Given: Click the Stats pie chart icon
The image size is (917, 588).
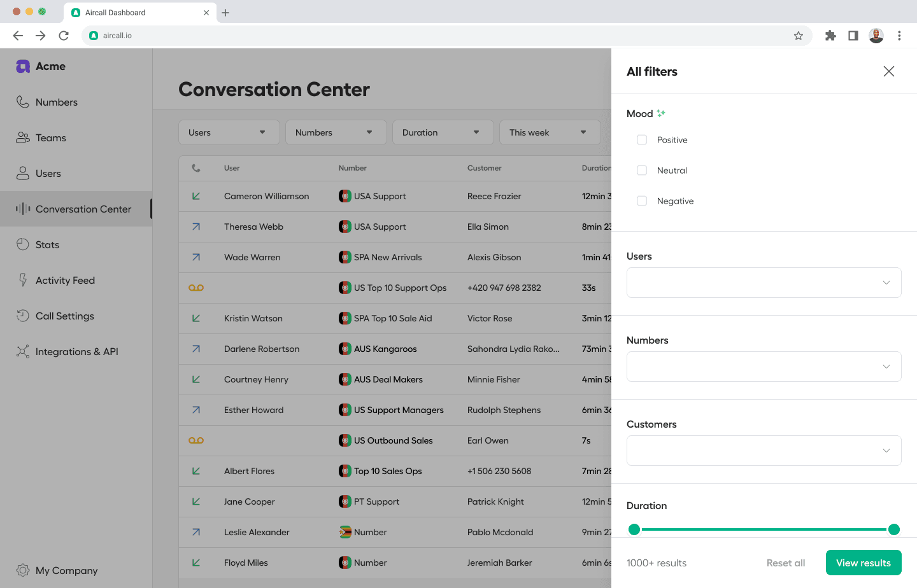Looking at the screenshot, I should coord(23,244).
